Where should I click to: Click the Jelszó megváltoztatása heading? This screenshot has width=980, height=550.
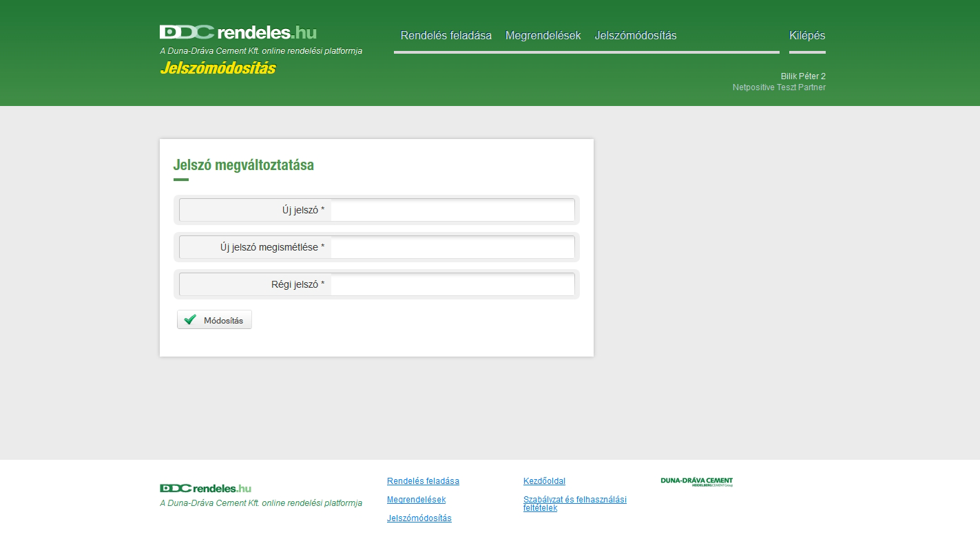(x=244, y=165)
